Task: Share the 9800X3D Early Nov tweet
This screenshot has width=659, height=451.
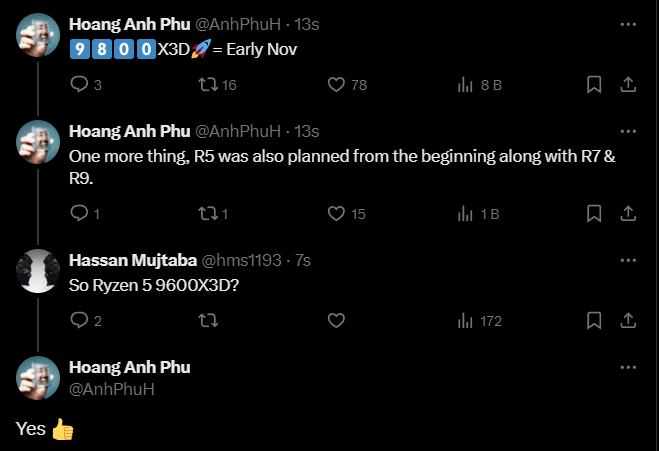Action: pyautogui.click(x=630, y=85)
